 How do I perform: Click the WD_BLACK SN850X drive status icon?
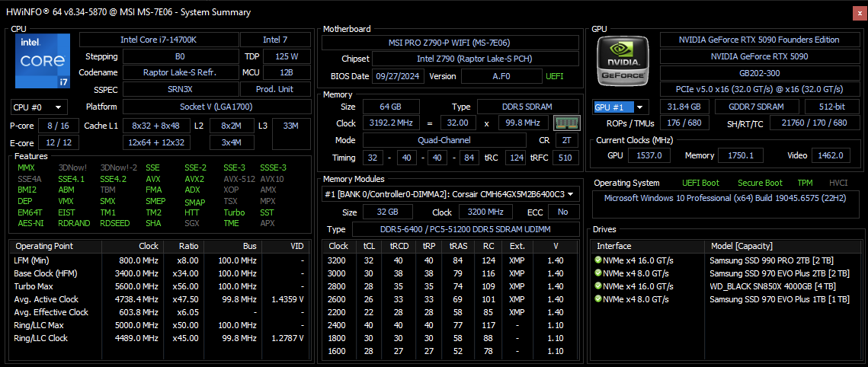tap(598, 286)
